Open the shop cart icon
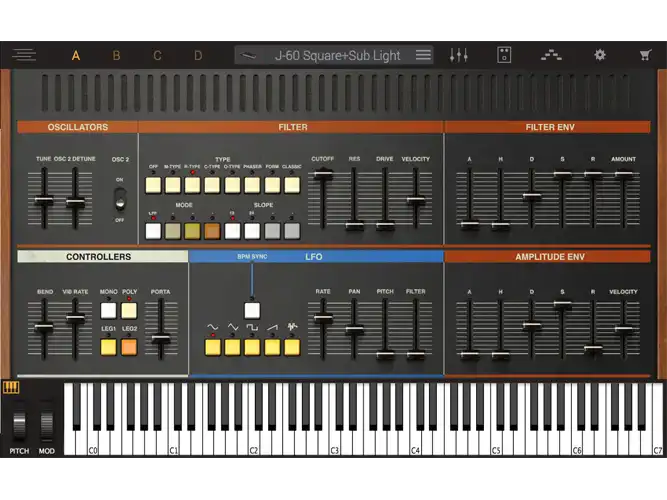This screenshot has width=667, height=500. [x=645, y=55]
